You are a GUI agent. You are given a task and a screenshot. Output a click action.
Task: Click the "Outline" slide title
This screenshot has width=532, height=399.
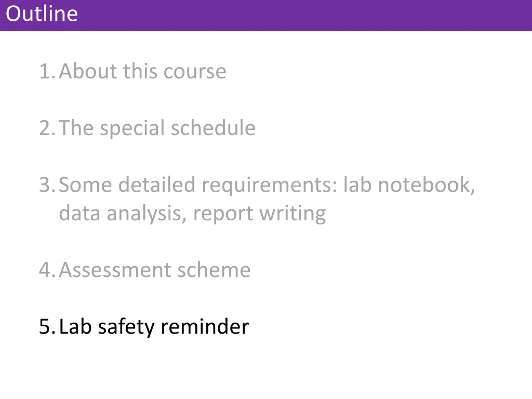(x=42, y=14)
